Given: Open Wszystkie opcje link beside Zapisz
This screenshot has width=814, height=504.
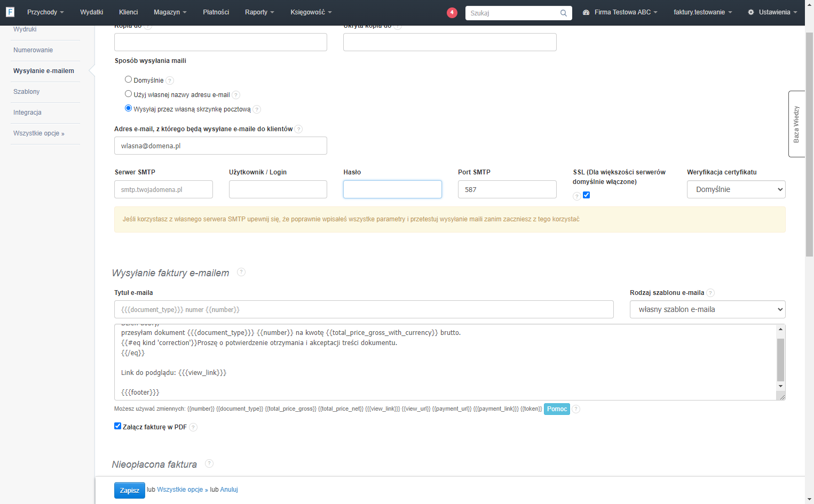Looking at the screenshot, I should point(183,490).
